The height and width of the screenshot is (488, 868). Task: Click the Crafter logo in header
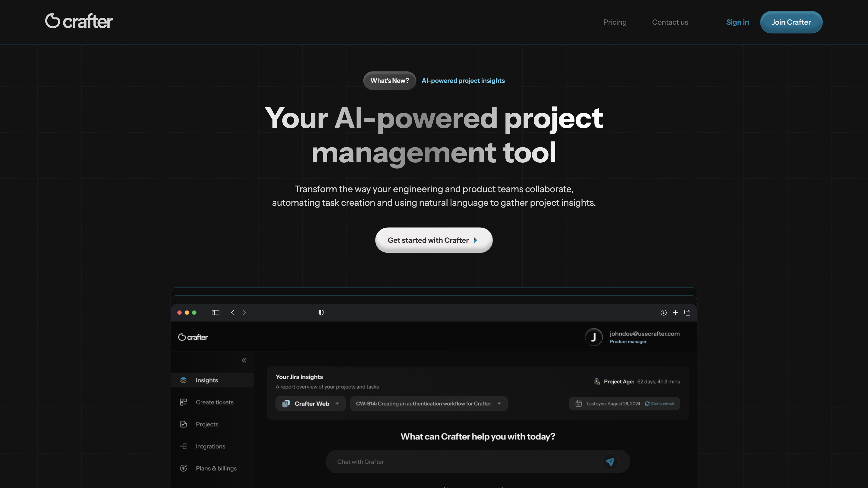tap(79, 21)
